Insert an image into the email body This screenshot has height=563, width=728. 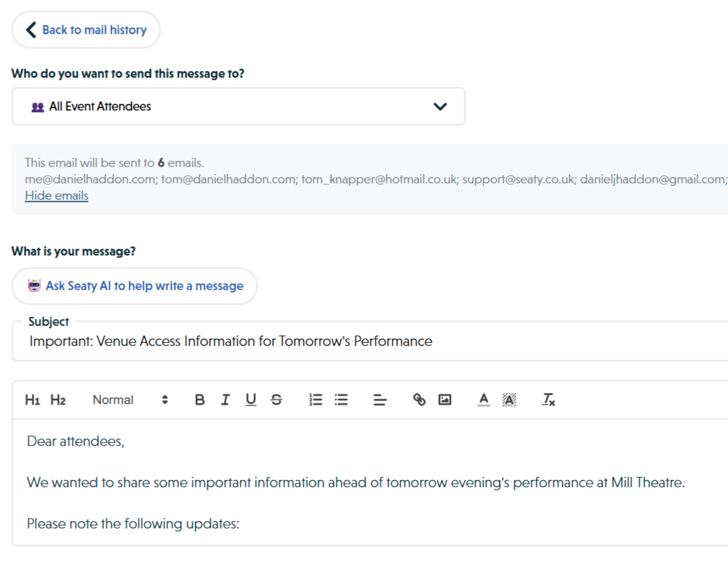point(444,399)
